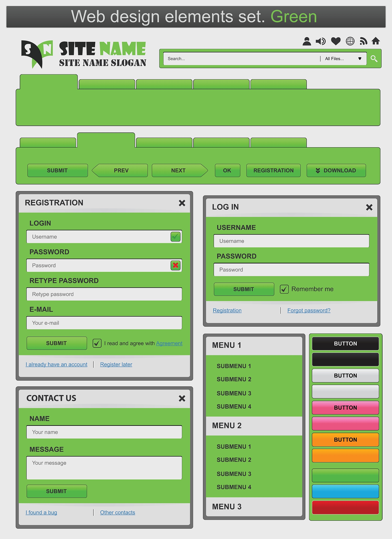Pick the blue button swatch
Image resolution: width=392 pixels, height=539 pixels.
pyautogui.click(x=345, y=491)
